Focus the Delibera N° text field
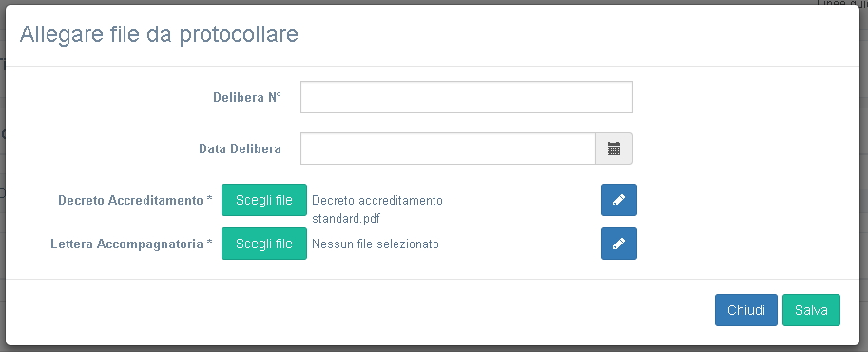868x352 pixels. pyautogui.click(x=467, y=97)
